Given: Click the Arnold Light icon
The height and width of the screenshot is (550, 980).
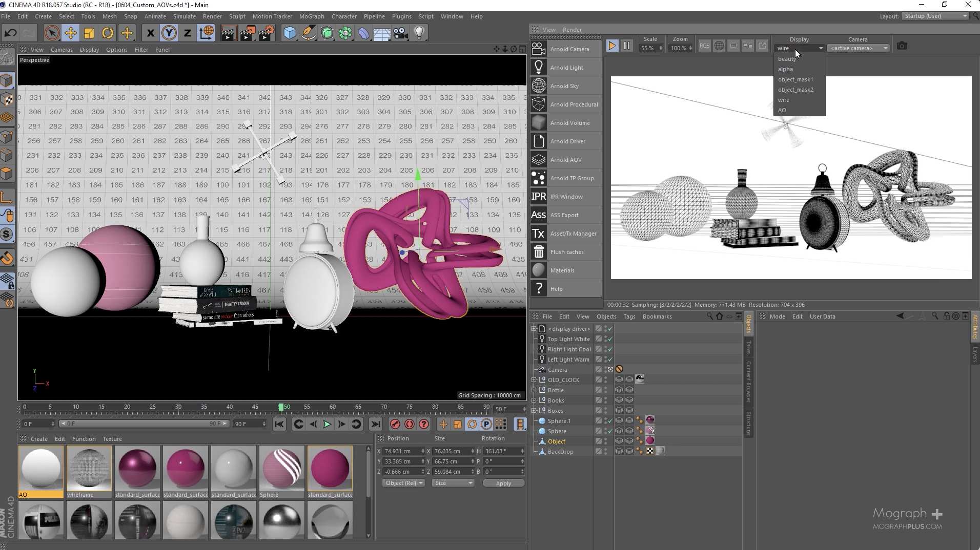Looking at the screenshot, I should pos(539,68).
